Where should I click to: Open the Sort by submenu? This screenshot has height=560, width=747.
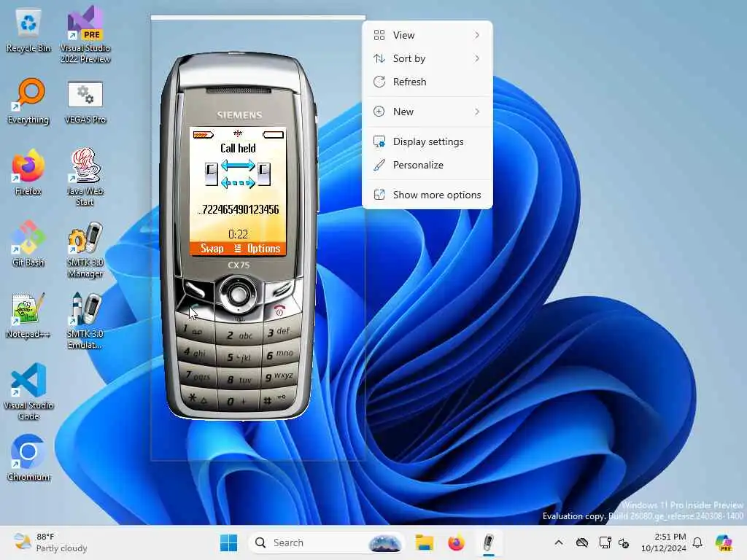(427, 58)
